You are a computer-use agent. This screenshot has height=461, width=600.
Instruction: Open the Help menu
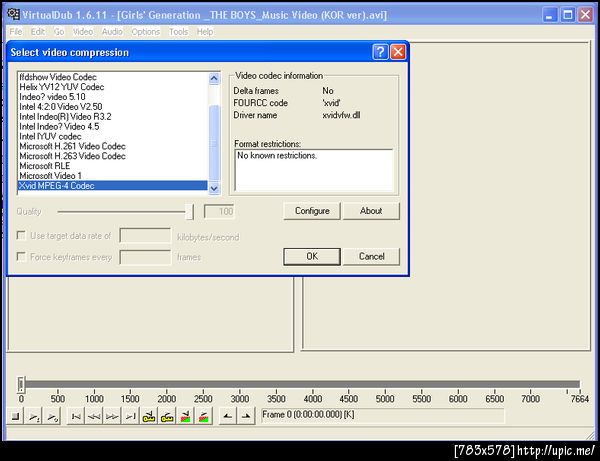click(x=205, y=32)
